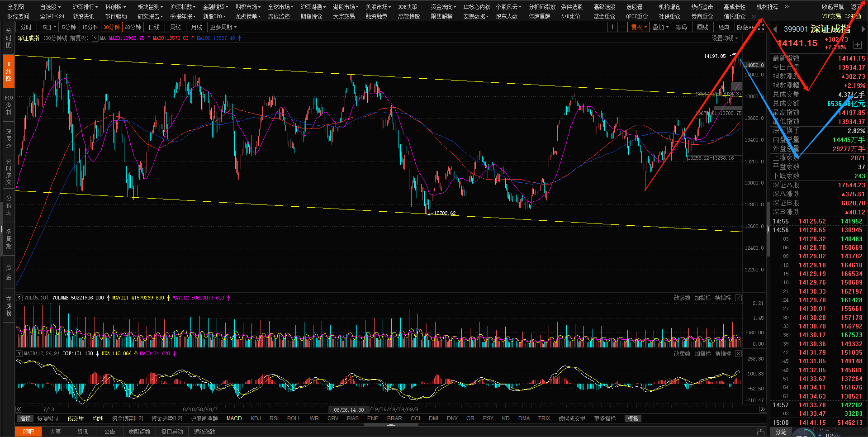Screen dimensions: 868x437
Task: Jump timeline right with double-right arrow
Action: click(763, 409)
